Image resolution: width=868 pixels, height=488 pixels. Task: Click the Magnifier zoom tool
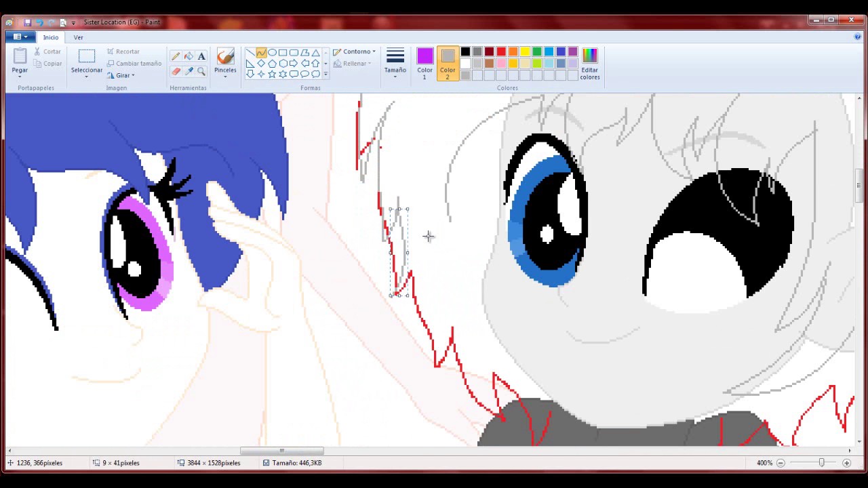click(201, 71)
